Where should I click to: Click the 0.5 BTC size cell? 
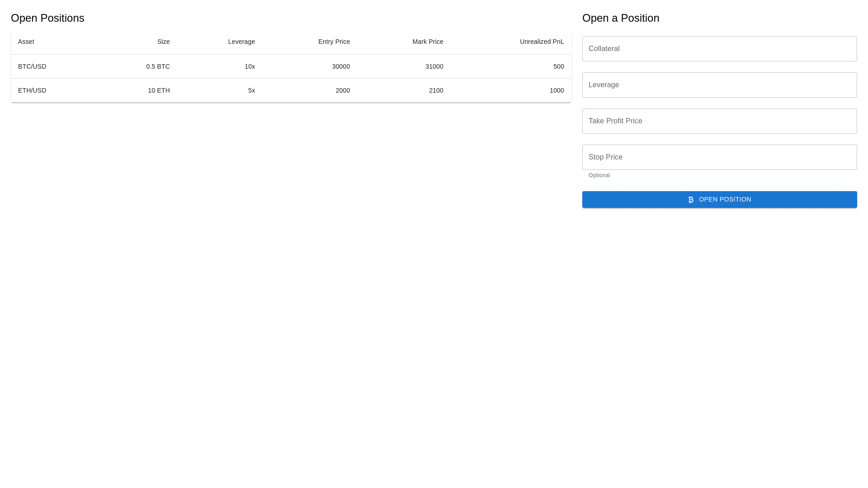(158, 66)
